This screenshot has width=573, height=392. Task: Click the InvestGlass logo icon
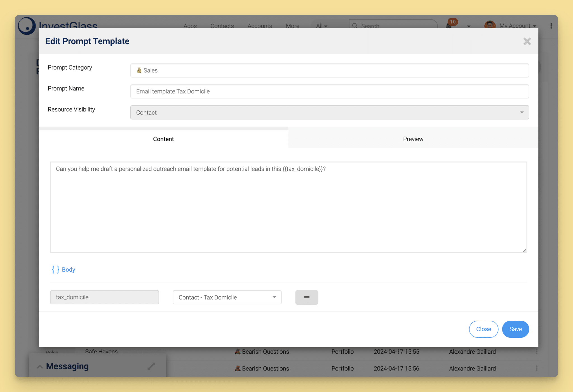point(27,26)
